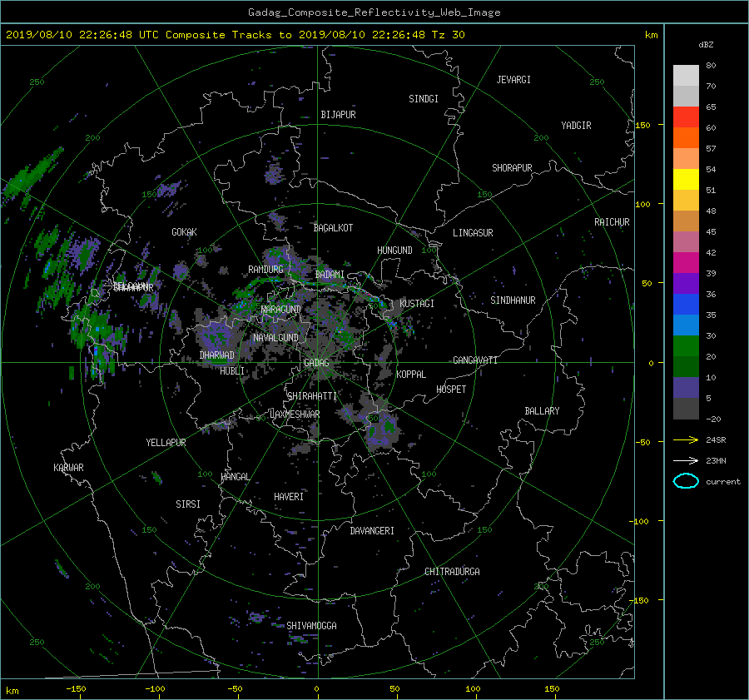The image size is (749, 700).
Task: Click the yellow 24SR arrow legend icon
Action: pyautogui.click(x=686, y=439)
